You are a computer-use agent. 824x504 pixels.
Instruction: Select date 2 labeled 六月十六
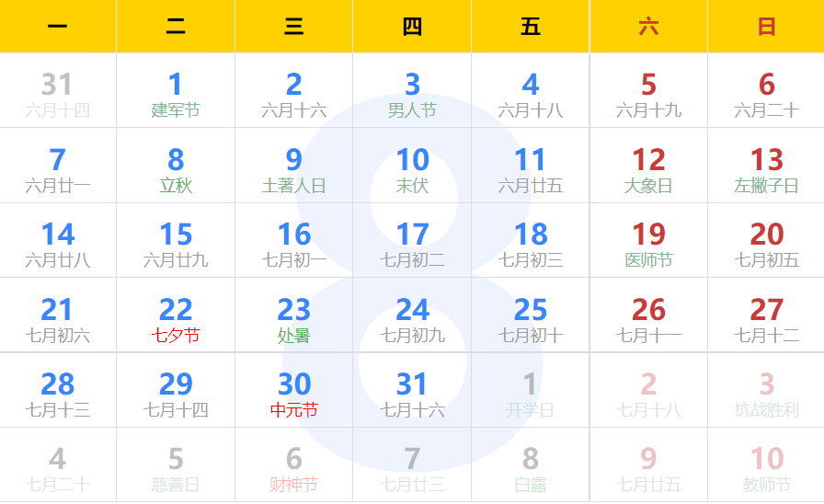point(293,90)
